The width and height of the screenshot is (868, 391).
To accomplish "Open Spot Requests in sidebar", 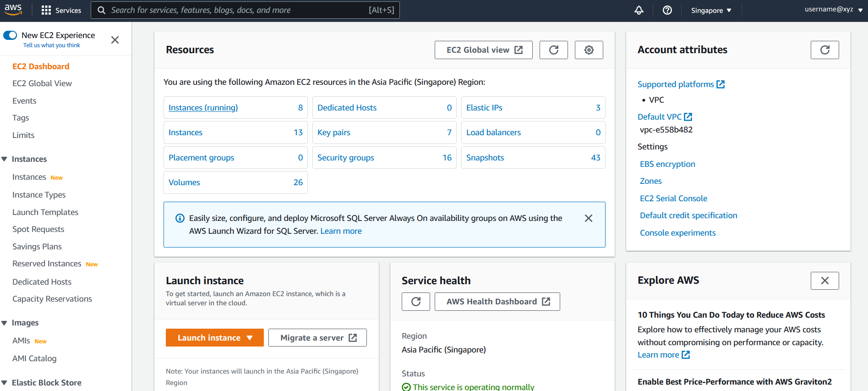I will [x=38, y=229].
